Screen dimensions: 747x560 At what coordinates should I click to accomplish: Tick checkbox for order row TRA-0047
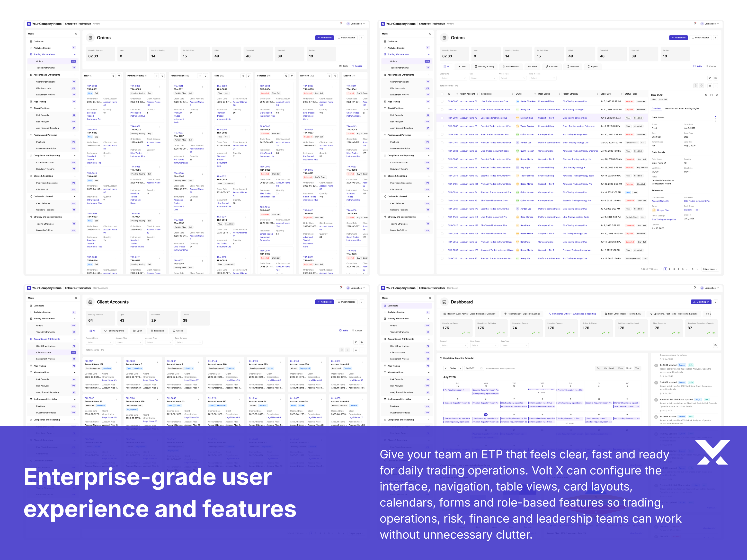point(442,159)
